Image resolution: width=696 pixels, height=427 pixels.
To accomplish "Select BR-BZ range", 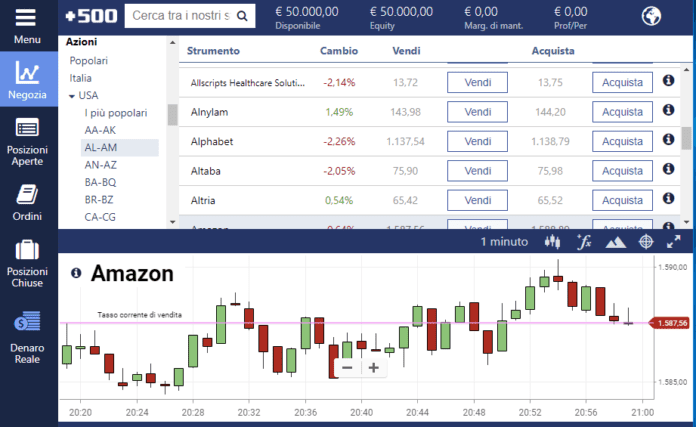I will pos(99,200).
